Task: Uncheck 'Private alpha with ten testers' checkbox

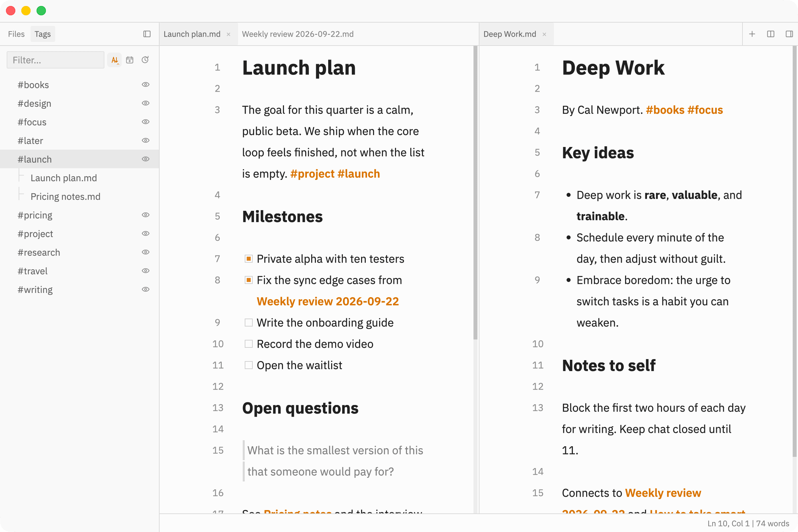Action: click(249, 259)
